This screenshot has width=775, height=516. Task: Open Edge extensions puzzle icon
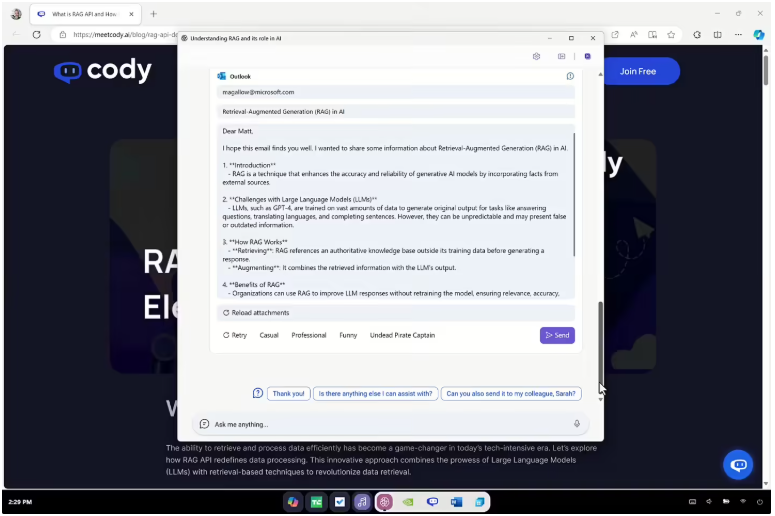pos(697,35)
